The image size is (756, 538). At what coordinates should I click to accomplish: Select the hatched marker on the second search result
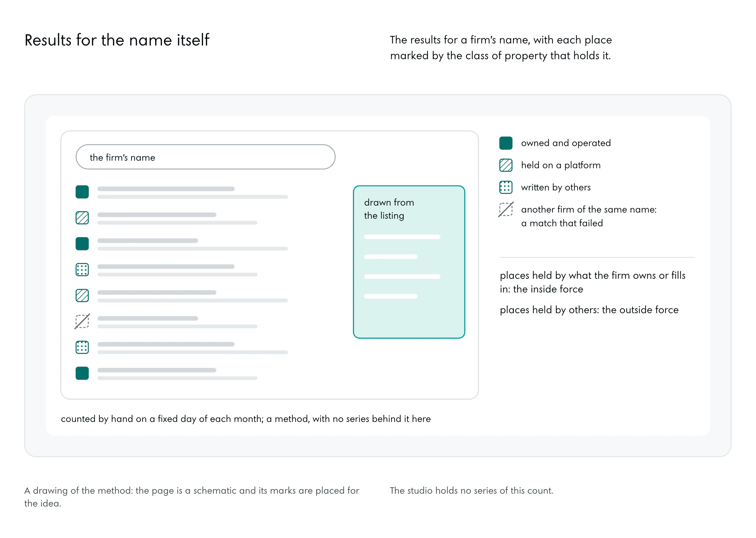(x=82, y=218)
